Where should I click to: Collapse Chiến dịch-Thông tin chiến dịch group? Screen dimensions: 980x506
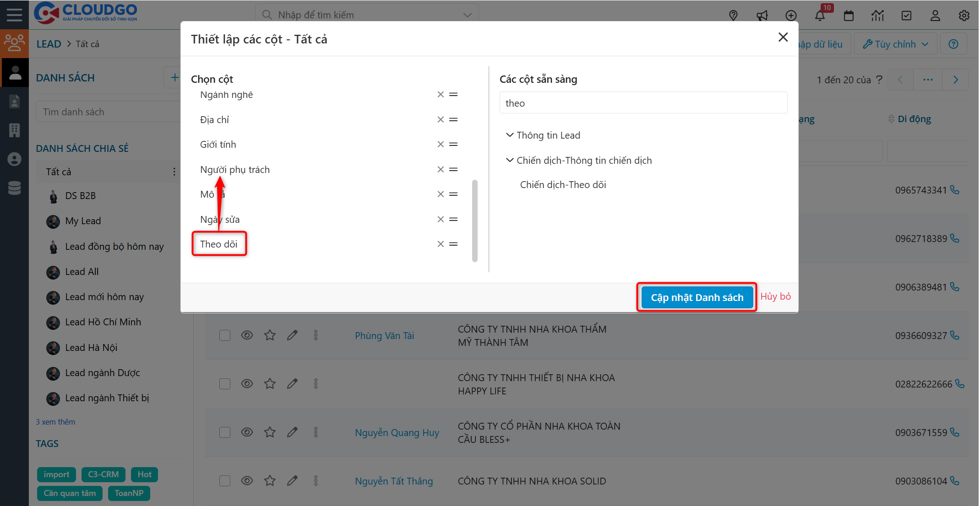click(x=510, y=160)
